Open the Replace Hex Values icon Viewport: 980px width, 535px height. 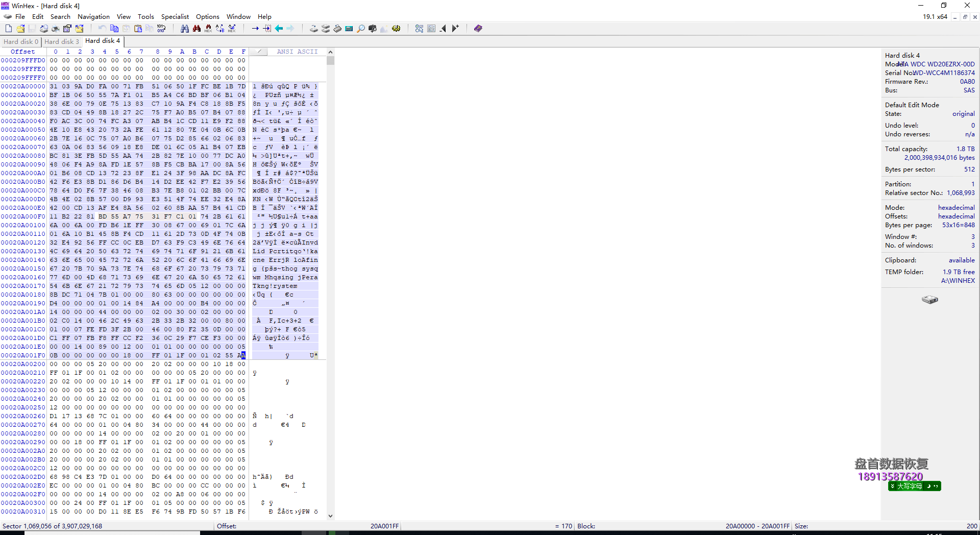tap(232, 29)
